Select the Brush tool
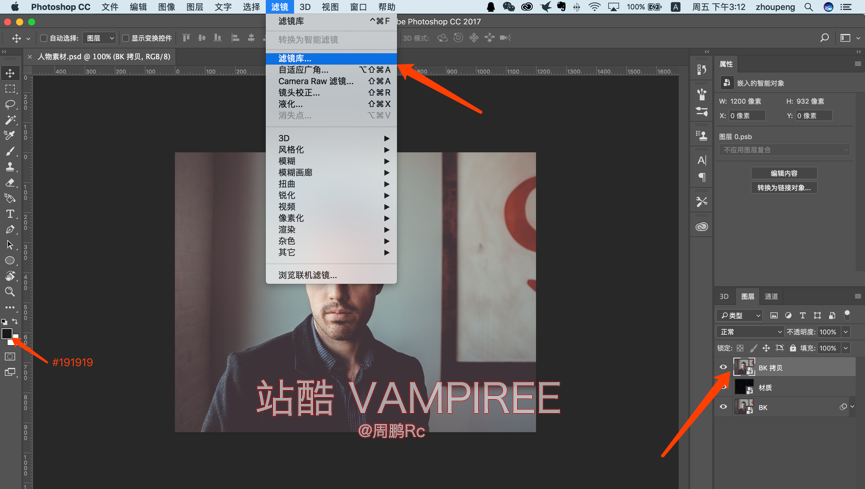 pyautogui.click(x=10, y=151)
